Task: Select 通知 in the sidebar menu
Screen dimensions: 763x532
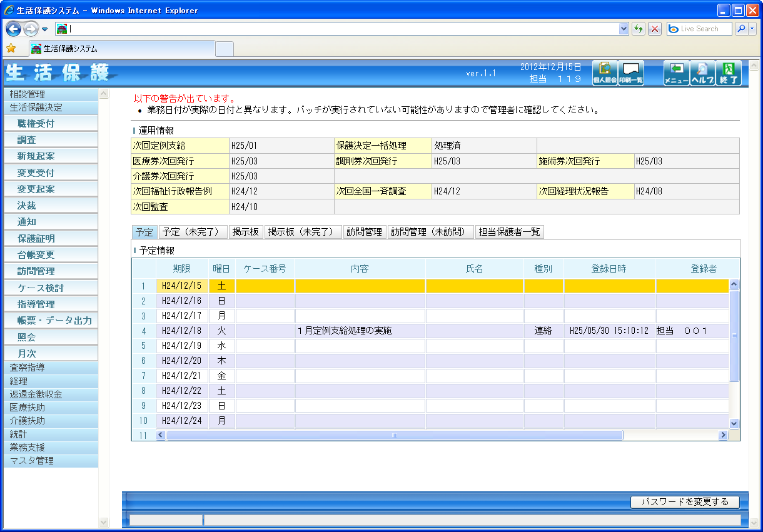Action: click(x=51, y=222)
